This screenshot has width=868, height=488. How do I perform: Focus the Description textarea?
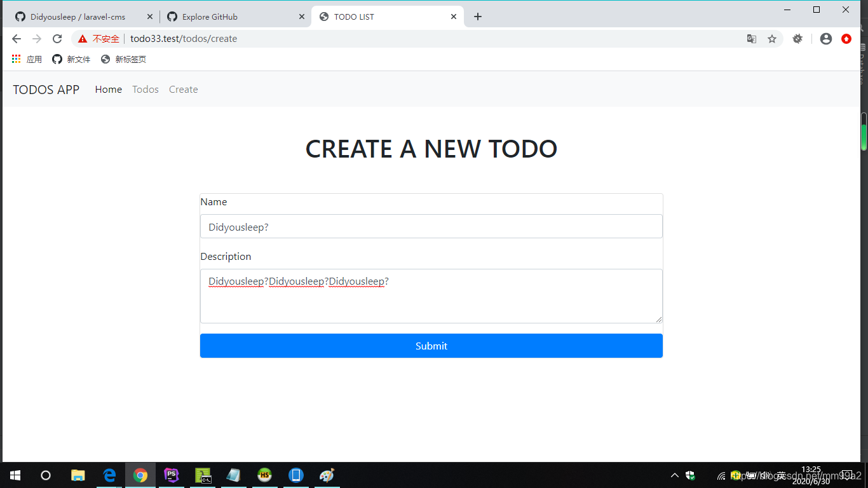coord(431,296)
